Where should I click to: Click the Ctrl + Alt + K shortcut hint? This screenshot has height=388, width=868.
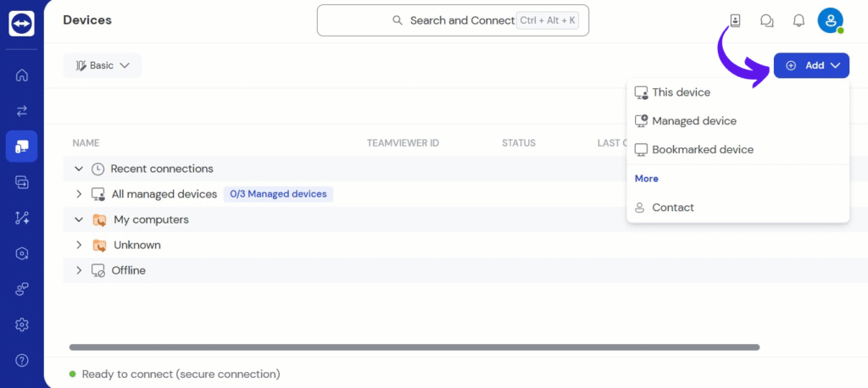tap(548, 20)
